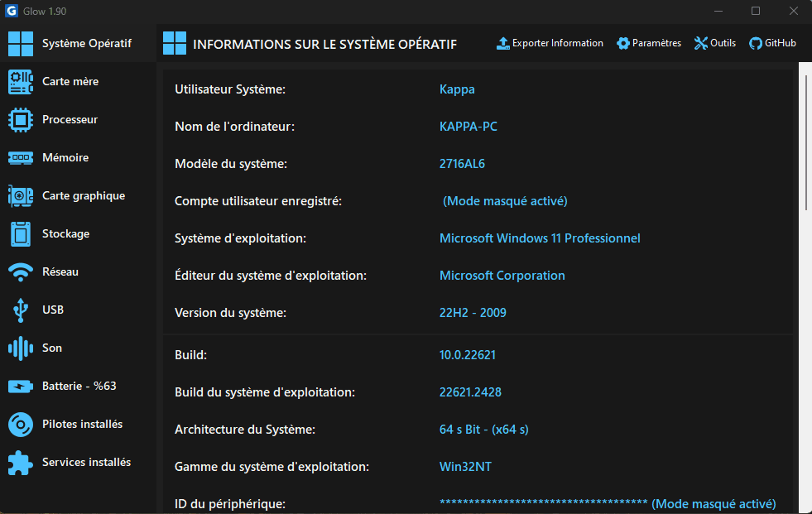Click the Version du système label

[x=230, y=313]
